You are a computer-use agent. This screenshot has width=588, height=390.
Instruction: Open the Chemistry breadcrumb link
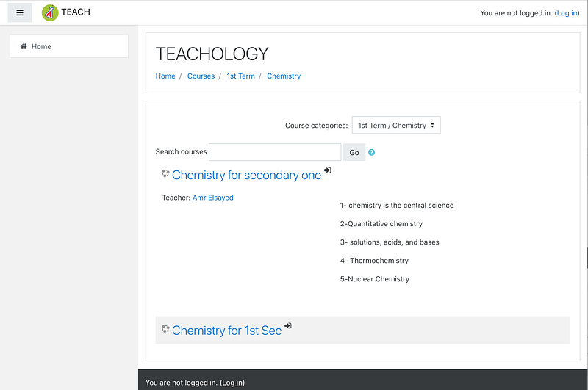pos(284,76)
